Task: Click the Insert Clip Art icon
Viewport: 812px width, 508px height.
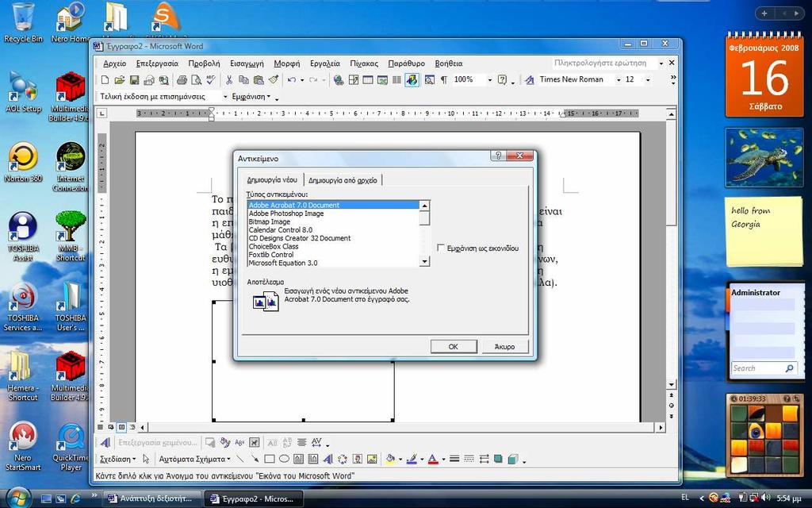Action: tap(358, 459)
